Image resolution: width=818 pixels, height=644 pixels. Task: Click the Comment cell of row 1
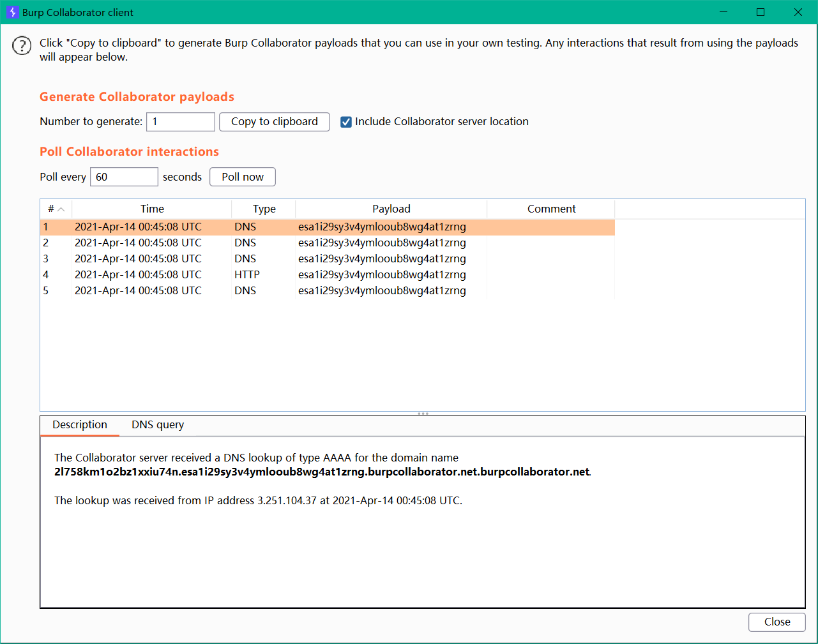551,227
